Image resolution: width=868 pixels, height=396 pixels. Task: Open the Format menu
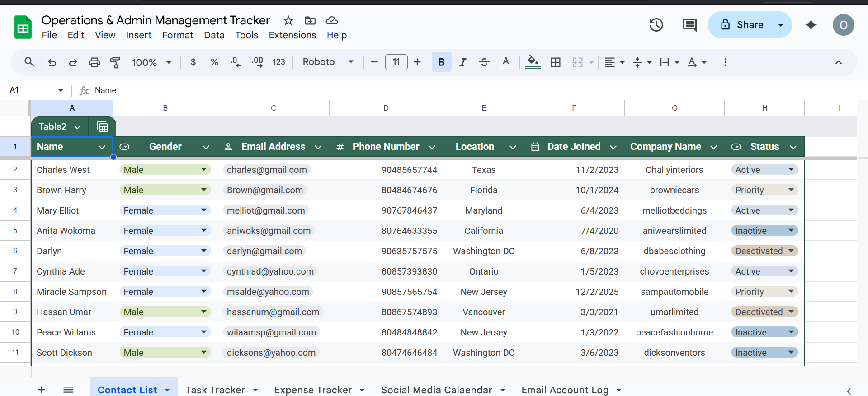click(178, 35)
